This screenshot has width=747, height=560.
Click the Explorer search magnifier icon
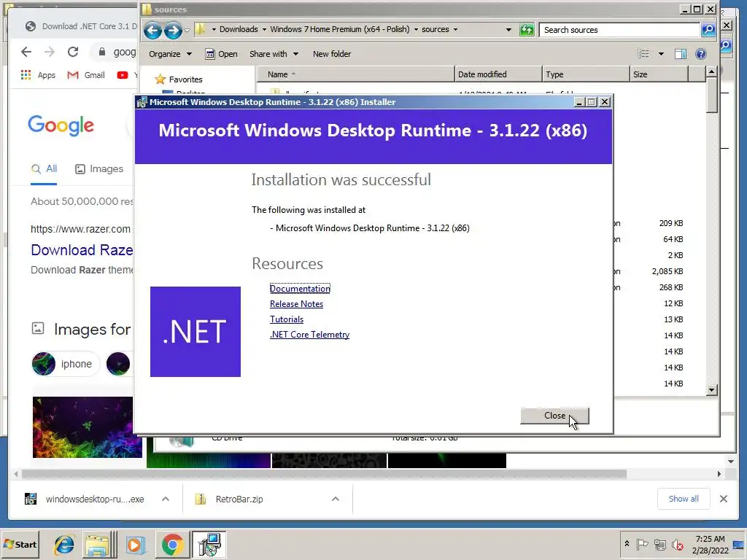coord(708,29)
